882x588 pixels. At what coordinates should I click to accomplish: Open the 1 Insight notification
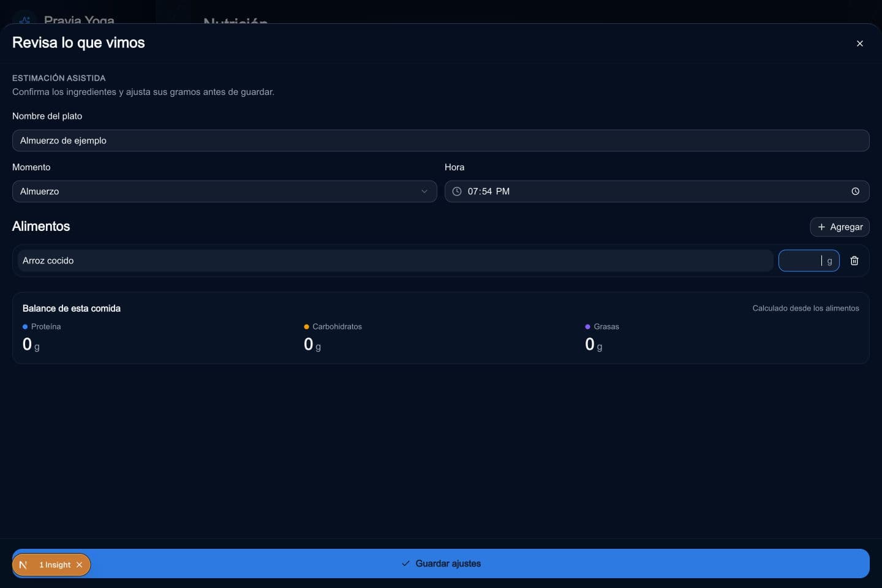(55, 565)
